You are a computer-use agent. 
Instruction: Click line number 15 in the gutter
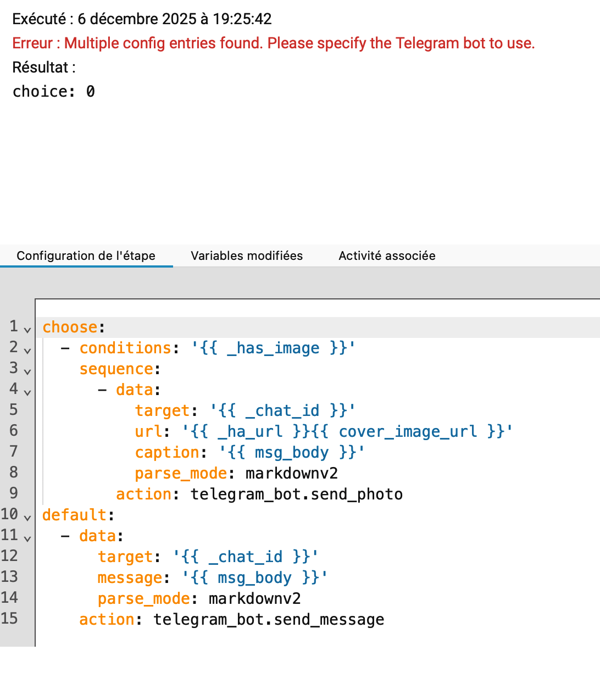click(9, 618)
